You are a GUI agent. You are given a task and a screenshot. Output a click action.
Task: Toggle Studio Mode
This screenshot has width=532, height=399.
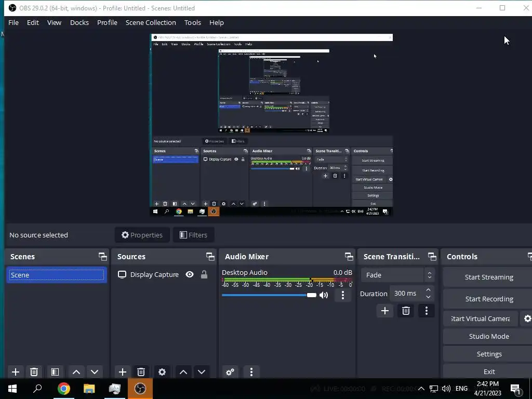(488, 336)
